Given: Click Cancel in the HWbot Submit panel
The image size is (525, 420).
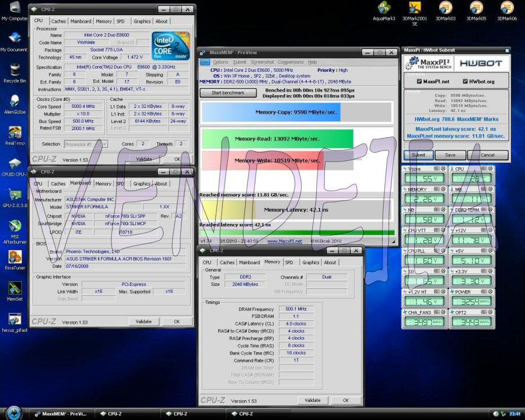Looking at the screenshot, I should click(x=488, y=155).
